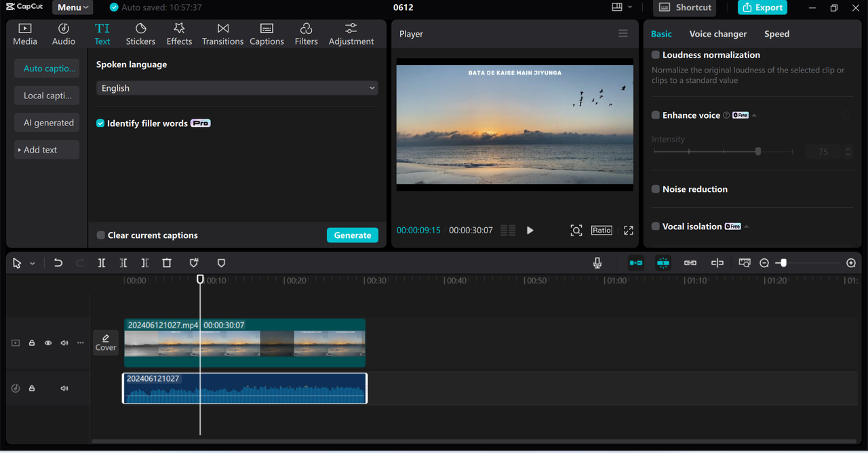Viewport: 868px width, 453px height.
Task: Toggle clip linkage chain icon
Action: (x=690, y=263)
